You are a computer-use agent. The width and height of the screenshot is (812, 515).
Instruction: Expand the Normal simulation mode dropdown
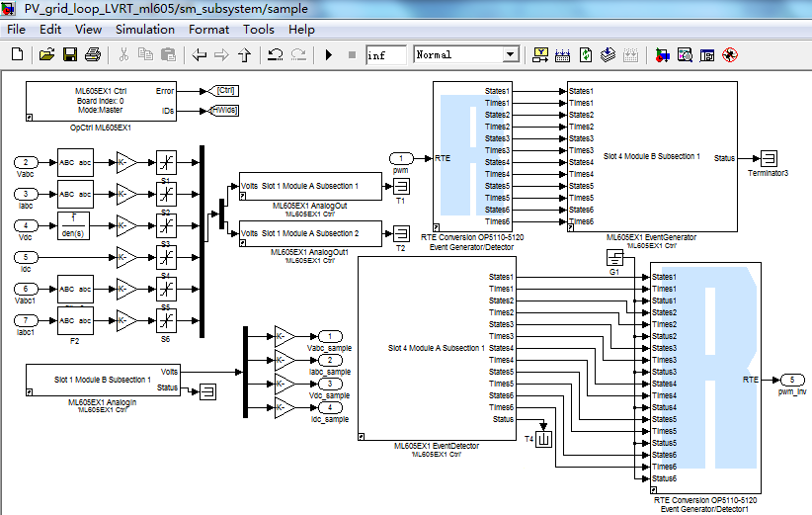coord(510,55)
